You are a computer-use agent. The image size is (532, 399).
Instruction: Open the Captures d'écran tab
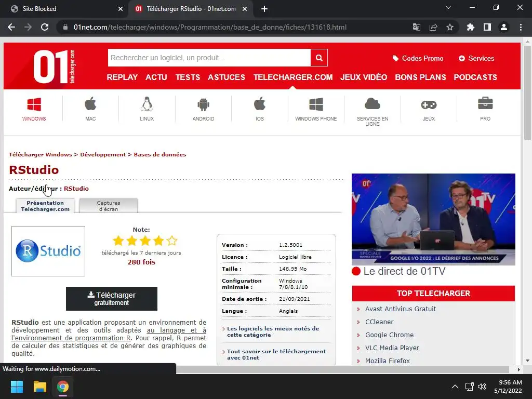109,206
